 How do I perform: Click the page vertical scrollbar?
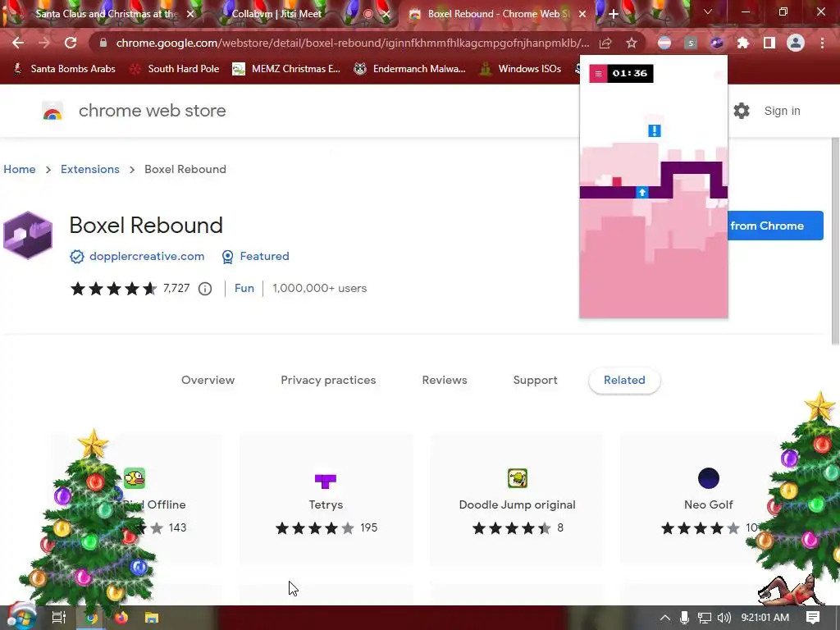click(x=835, y=241)
